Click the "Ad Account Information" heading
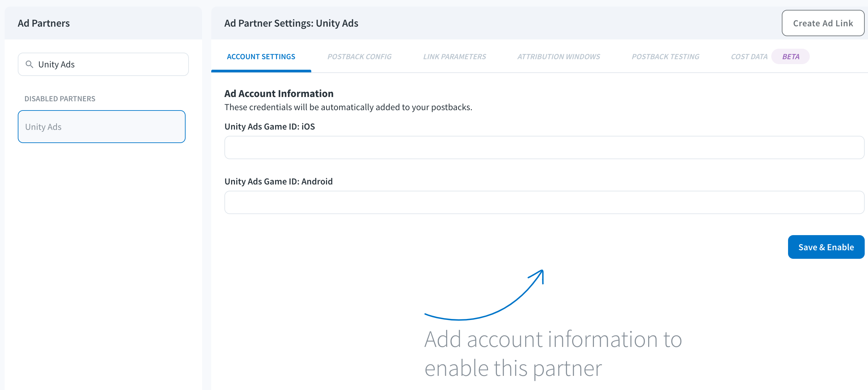 click(279, 93)
